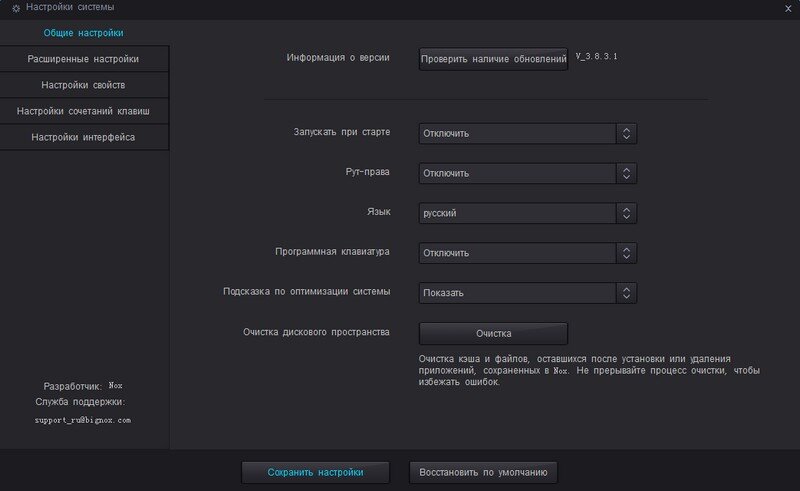Click Проверить наличие обновлений button
This screenshot has width=800, height=491.
pyautogui.click(x=493, y=59)
